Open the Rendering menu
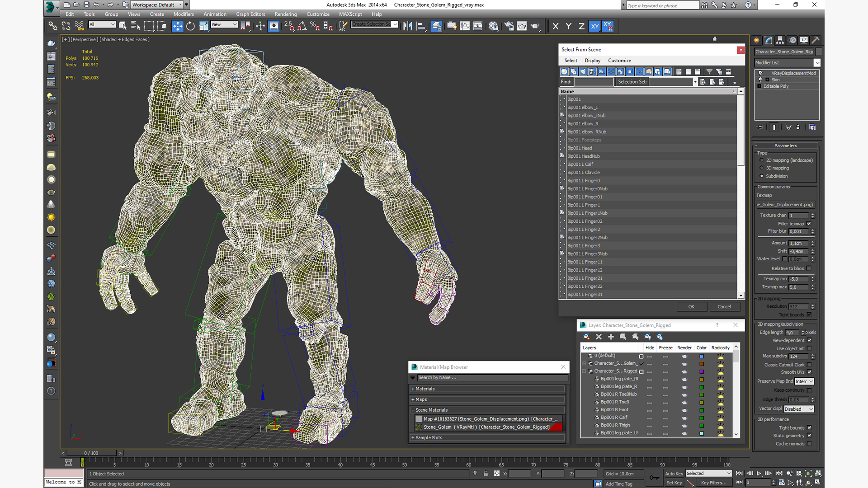 tap(286, 14)
